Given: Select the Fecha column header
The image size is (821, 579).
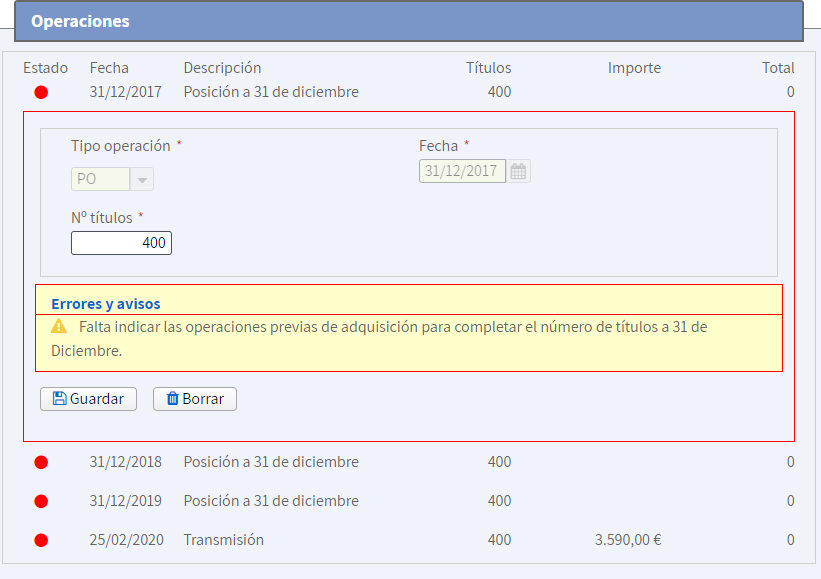Looking at the screenshot, I should click(x=109, y=68).
